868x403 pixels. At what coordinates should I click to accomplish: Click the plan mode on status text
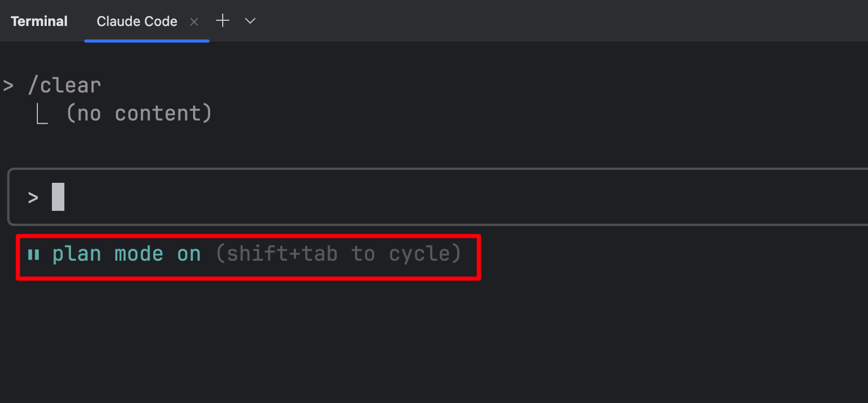127,254
